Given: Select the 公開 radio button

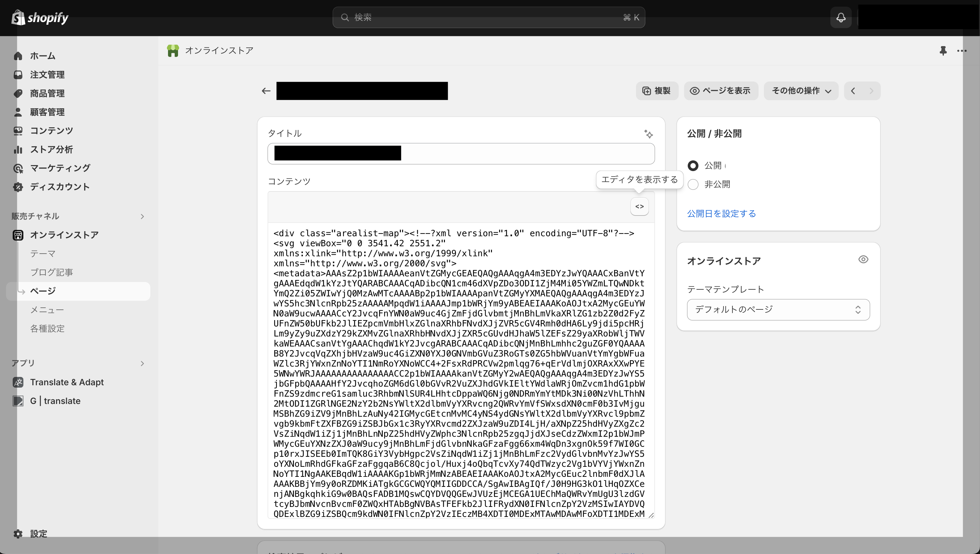Looking at the screenshot, I should point(693,165).
